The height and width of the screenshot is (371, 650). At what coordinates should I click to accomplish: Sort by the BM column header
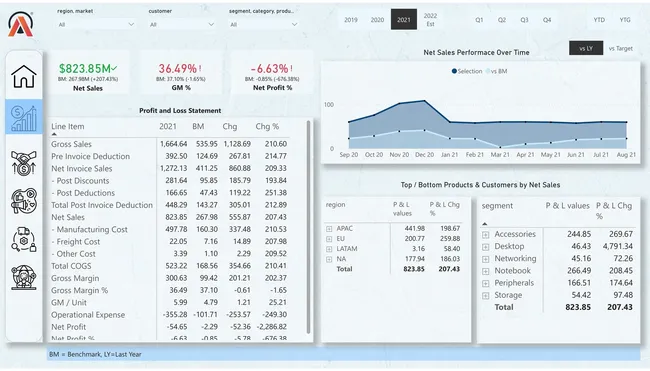[x=198, y=126]
